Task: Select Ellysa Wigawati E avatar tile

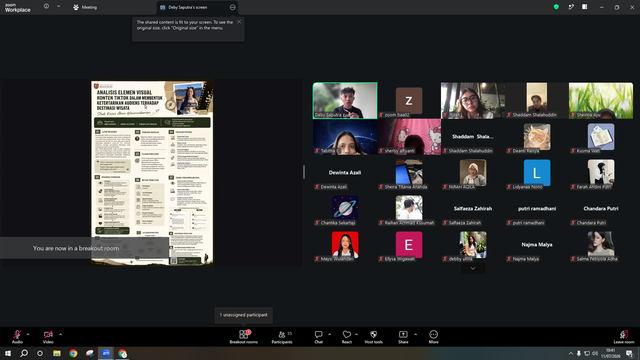Action: tap(409, 245)
